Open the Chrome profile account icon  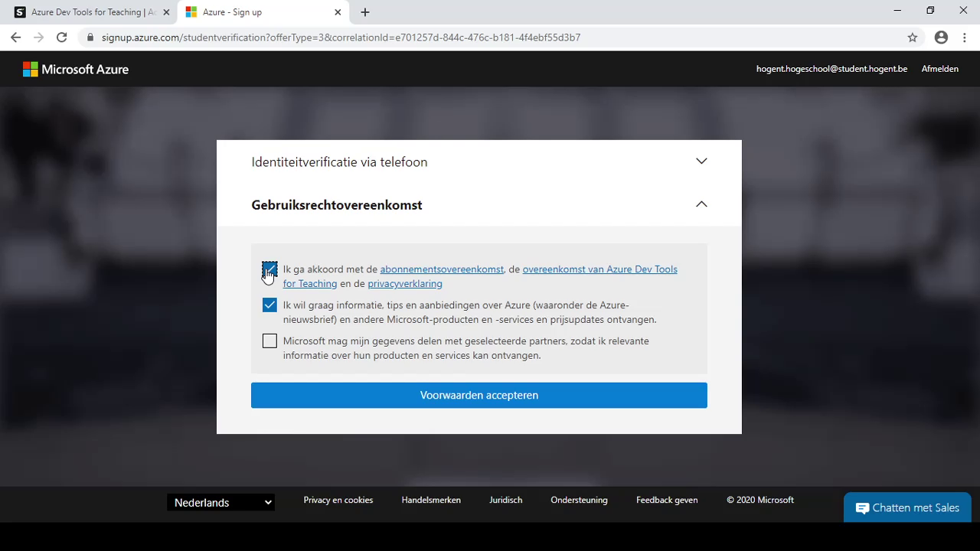tap(941, 37)
